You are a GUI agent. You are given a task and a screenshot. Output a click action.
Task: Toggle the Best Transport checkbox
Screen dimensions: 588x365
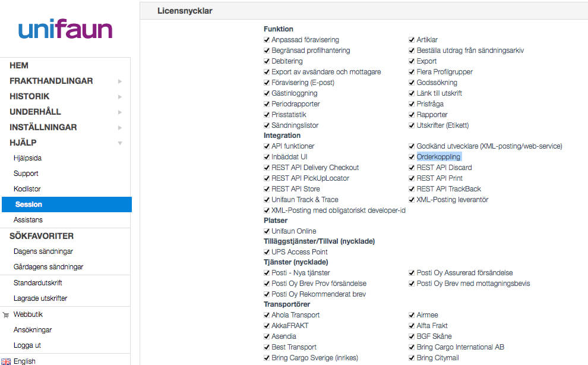point(267,347)
